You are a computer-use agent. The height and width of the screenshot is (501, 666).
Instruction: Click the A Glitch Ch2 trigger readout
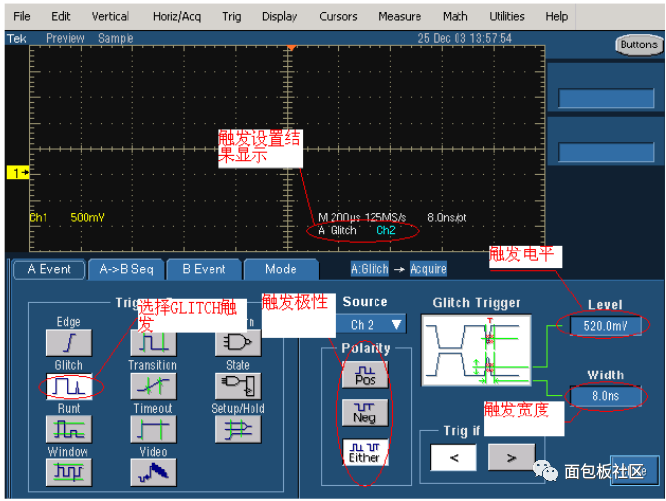(x=357, y=231)
